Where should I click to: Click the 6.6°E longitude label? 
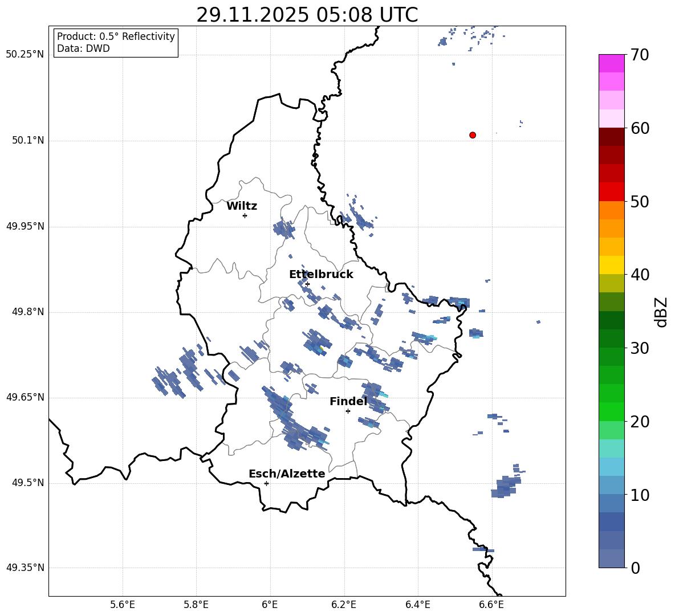491,605
